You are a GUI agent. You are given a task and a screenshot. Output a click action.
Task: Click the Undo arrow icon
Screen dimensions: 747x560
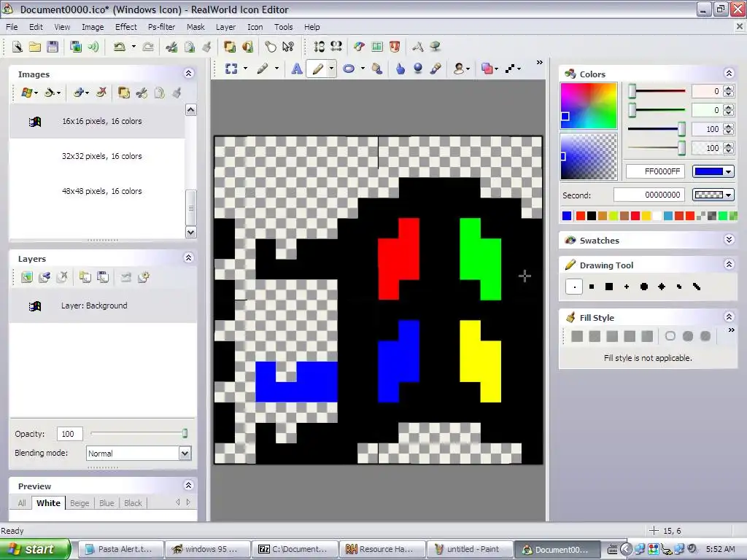(119, 47)
